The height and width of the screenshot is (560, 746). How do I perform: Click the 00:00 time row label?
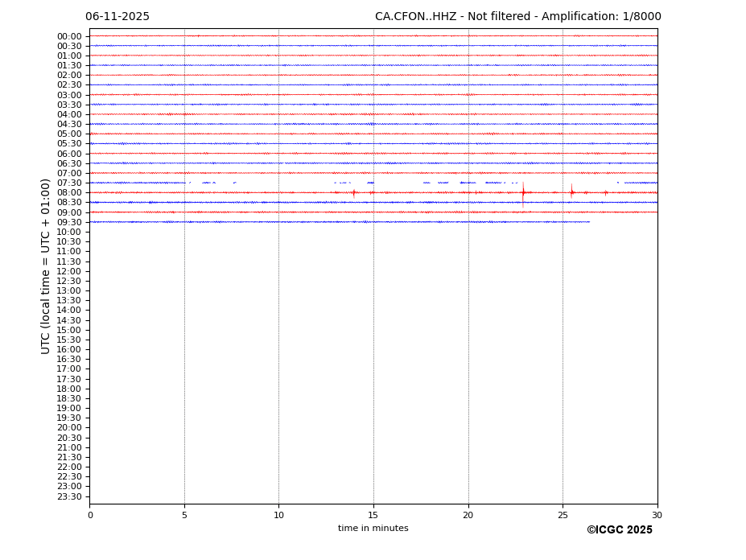pyautogui.click(x=68, y=36)
